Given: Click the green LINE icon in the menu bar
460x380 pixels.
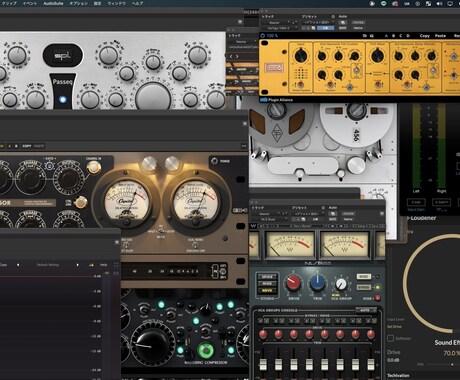Looking at the screenshot, I should 384,4.
